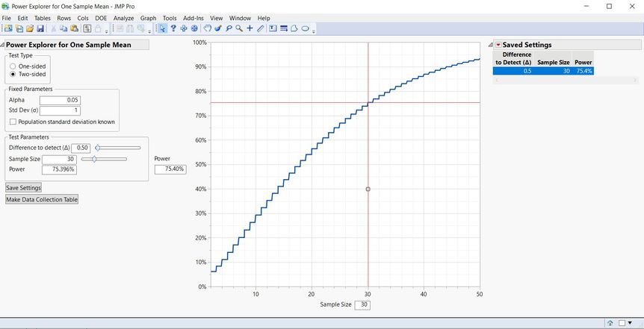
Task: Select the Crosshairs plus tool
Action: point(250,28)
